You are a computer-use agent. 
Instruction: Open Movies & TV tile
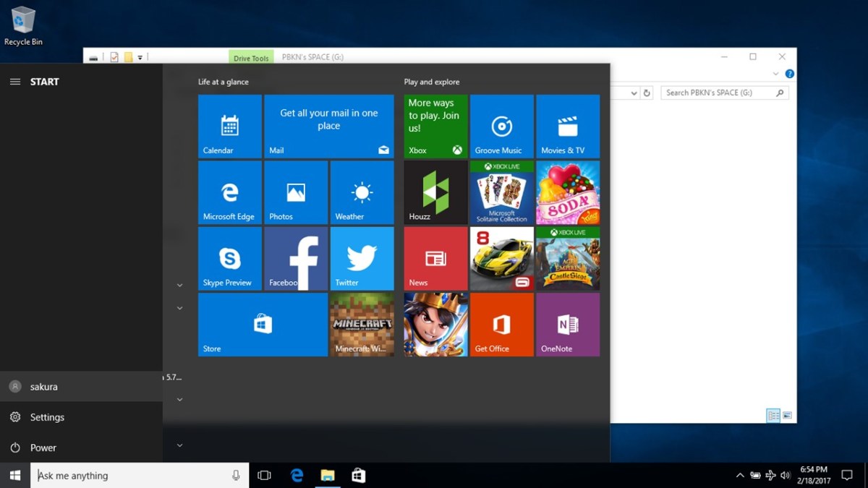[x=567, y=127]
